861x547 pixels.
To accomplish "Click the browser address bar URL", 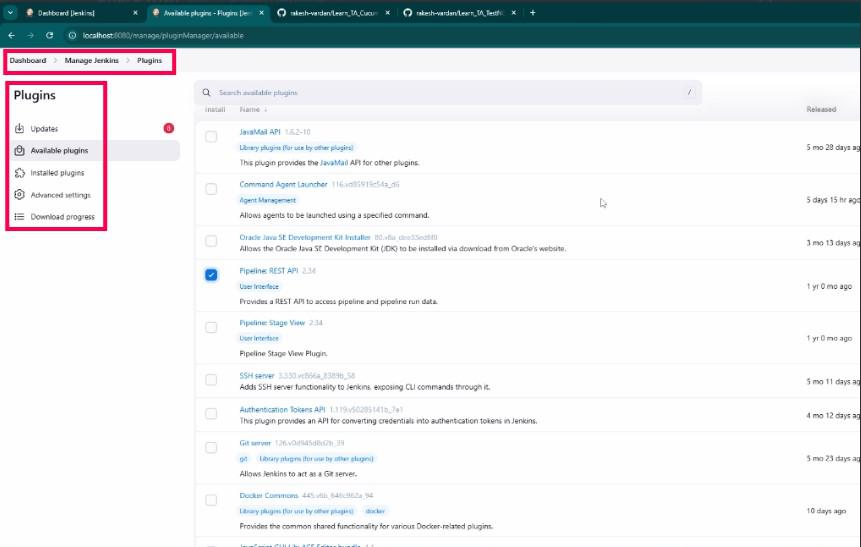I will coord(163,35).
